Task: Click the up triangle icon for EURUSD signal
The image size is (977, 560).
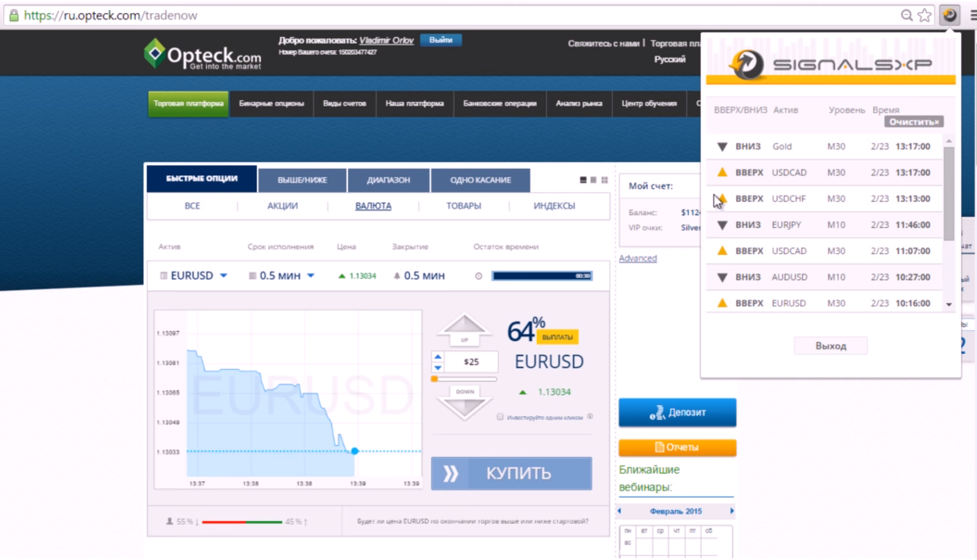Action: [x=722, y=303]
